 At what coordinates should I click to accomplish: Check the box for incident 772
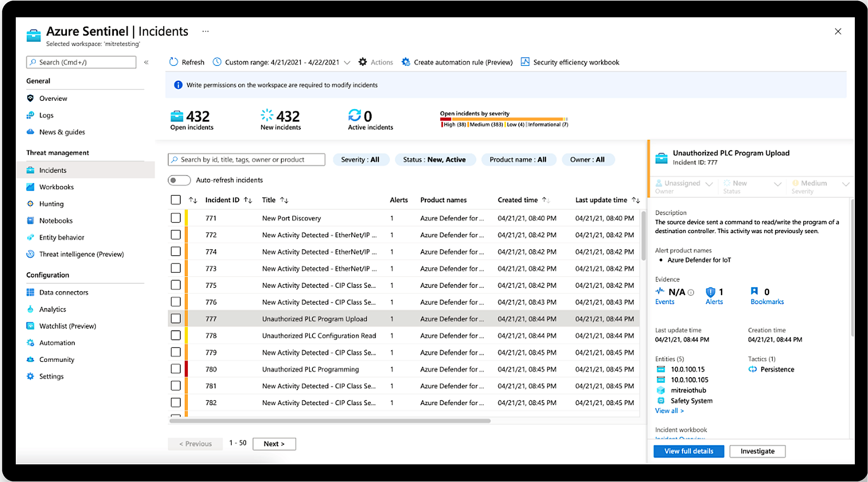175,235
